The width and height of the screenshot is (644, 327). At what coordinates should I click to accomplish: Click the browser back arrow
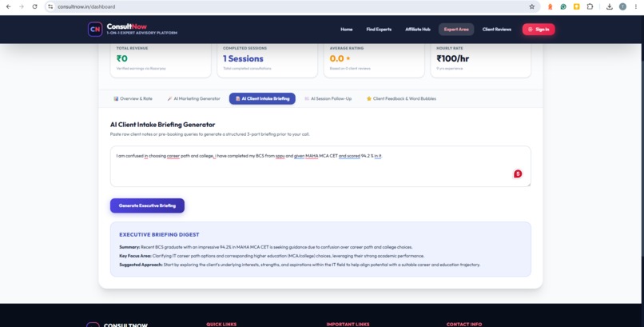pyautogui.click(x=8, y=6)
